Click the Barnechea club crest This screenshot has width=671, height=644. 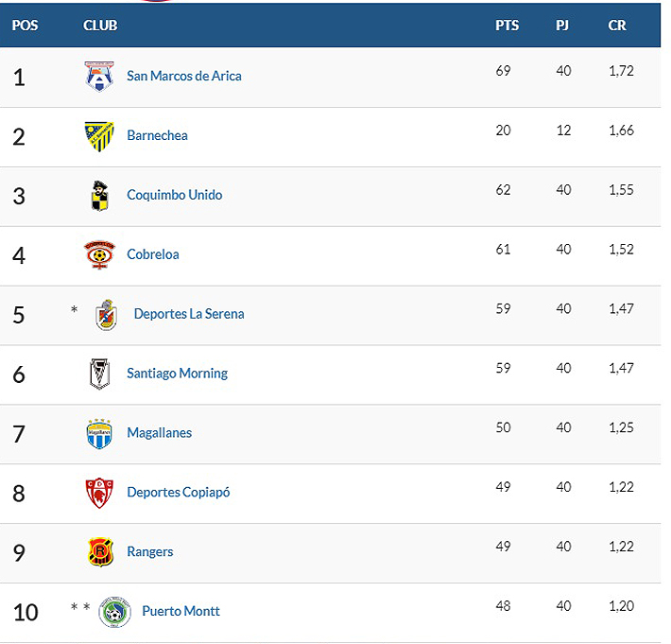[99, 135]
